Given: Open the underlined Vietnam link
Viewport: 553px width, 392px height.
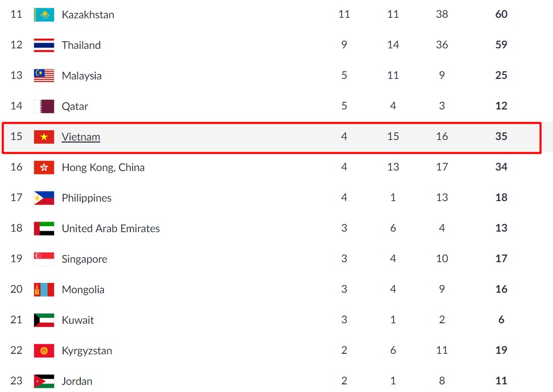Looking at the screenshot, I should pos(81,137).
